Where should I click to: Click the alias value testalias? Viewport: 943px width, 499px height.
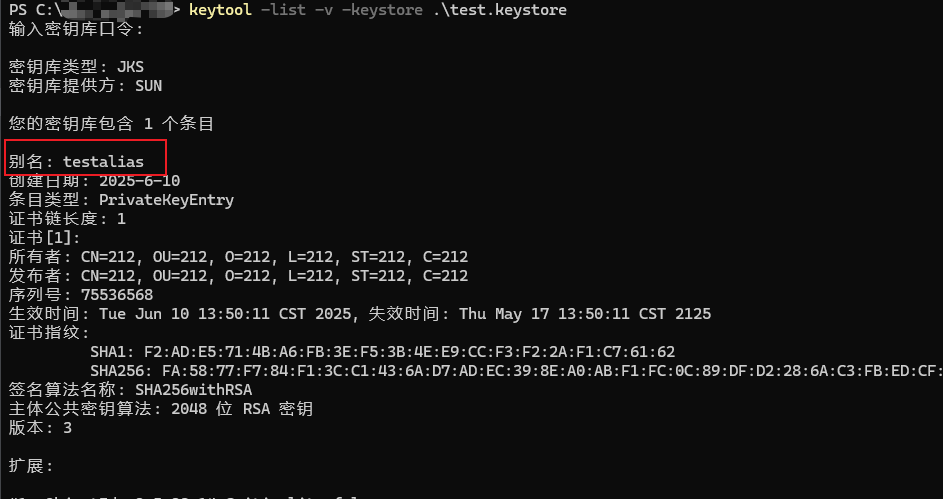103,162
